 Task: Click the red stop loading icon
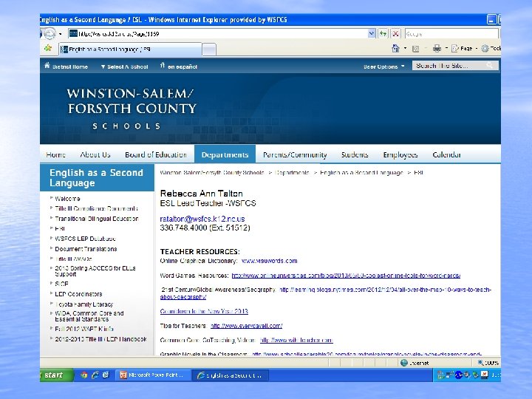coord(395,33)
